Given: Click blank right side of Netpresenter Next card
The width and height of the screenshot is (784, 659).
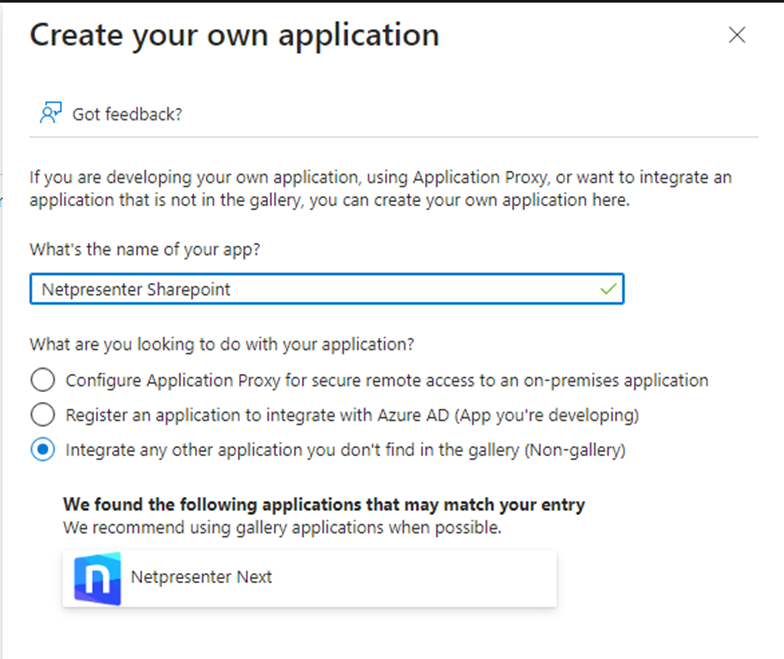Looking at the screenshot, I should [450, 578].
